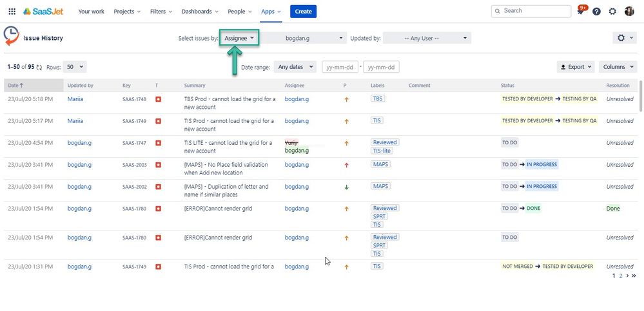
Task: Open the Columns dropdown
Action: click(618, 67)
